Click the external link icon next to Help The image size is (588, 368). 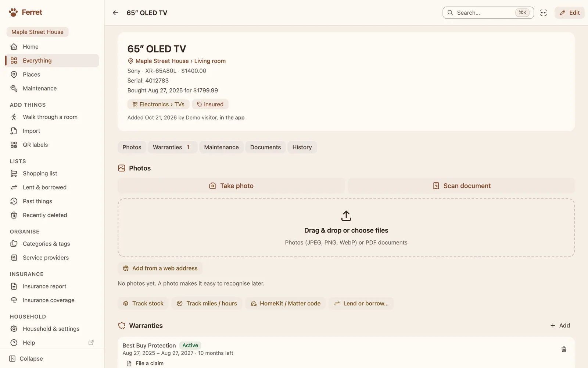coord(91,343)
